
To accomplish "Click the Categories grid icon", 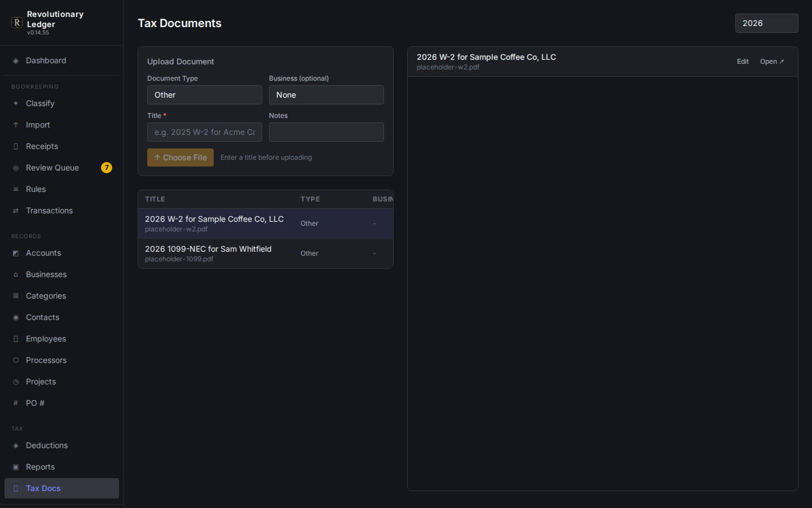I will [16, 296].
